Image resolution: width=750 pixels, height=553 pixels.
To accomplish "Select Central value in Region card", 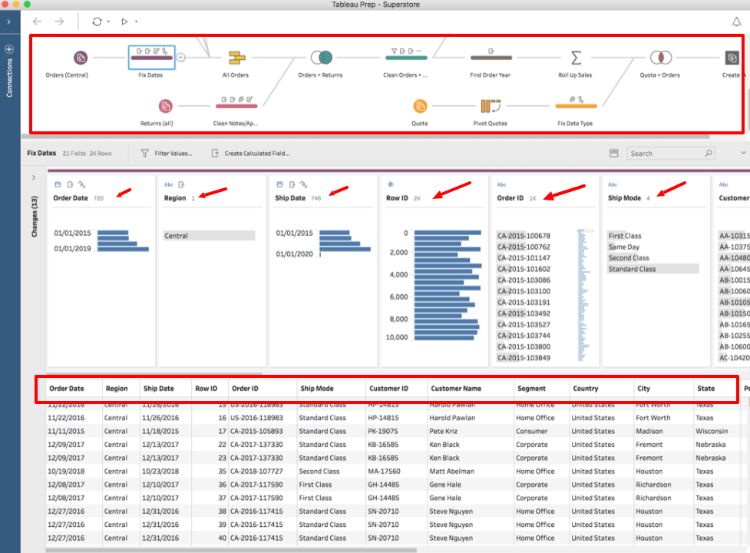I will pos(209,236).
